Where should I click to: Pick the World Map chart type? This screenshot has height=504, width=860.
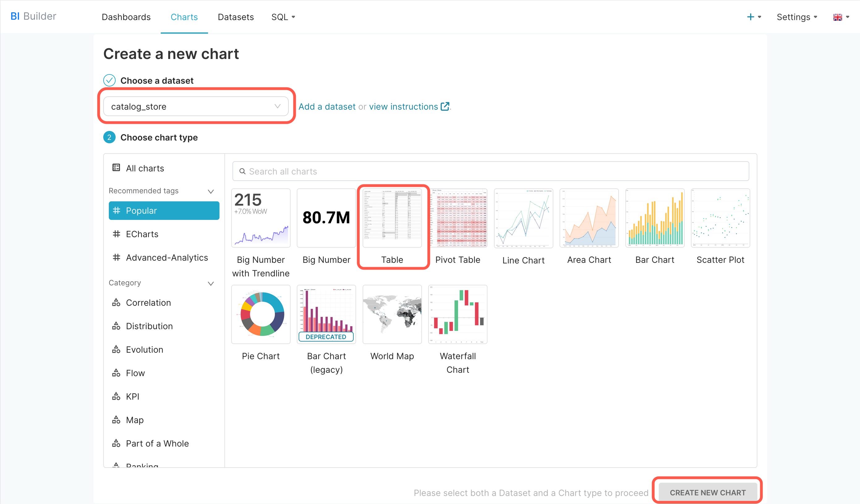pyautogui.click(x=392, y=314)
